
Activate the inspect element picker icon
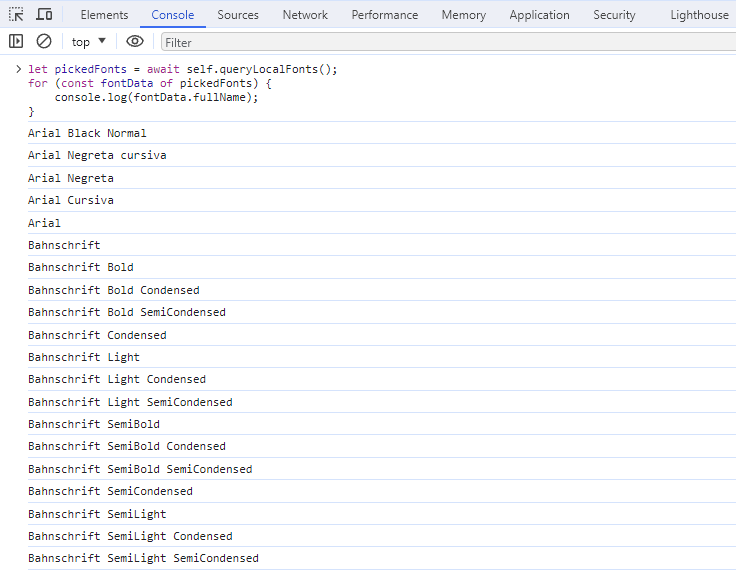pyautogui.click(x=16, y=15)
